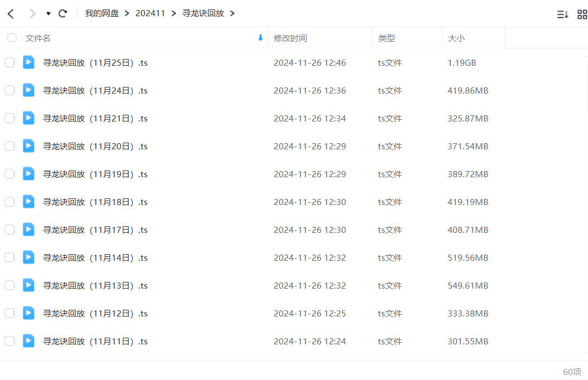The image size is (588, 380).
Task: Check the box for 11月25日 file
Action: (x=9, y=62)
